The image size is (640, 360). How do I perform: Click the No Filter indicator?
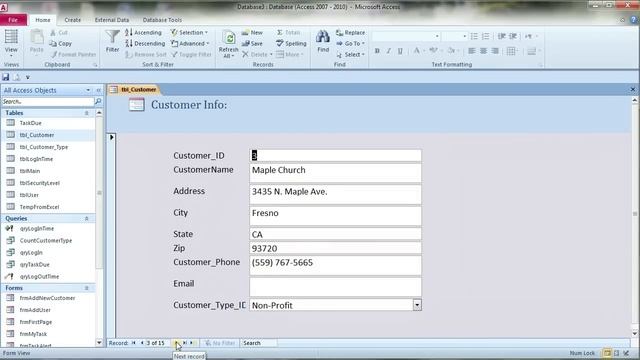tap(220, 343)
